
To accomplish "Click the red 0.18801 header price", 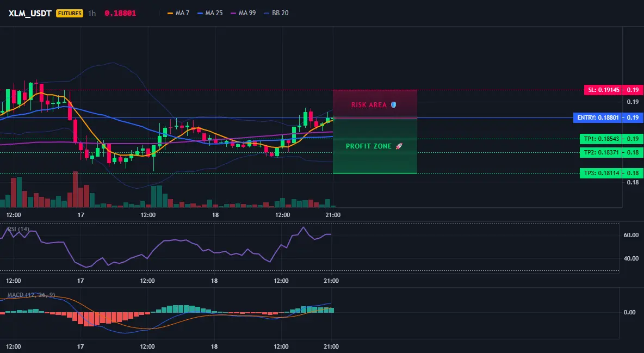I will tap(120, 13).
